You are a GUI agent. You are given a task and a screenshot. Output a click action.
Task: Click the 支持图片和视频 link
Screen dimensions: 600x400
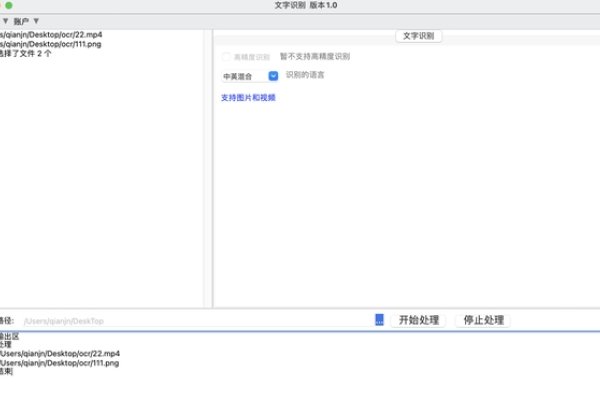click(x=248, y=98)
